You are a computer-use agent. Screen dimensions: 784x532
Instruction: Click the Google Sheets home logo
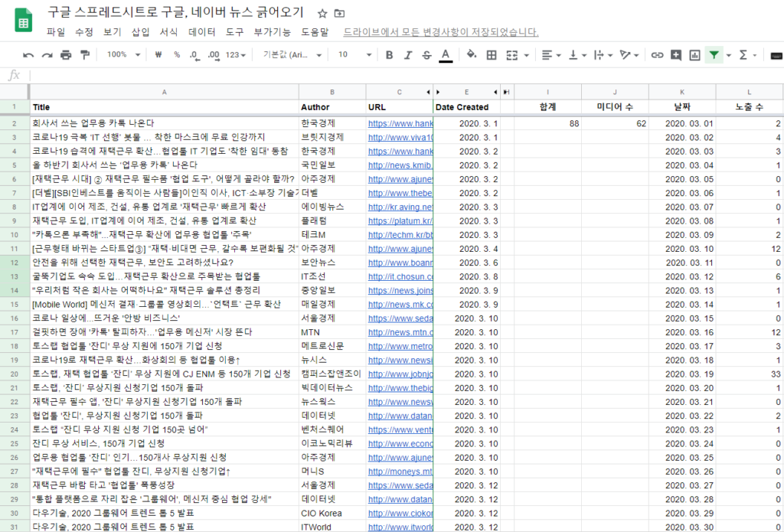pyautogui.click(x=24, y=21)
